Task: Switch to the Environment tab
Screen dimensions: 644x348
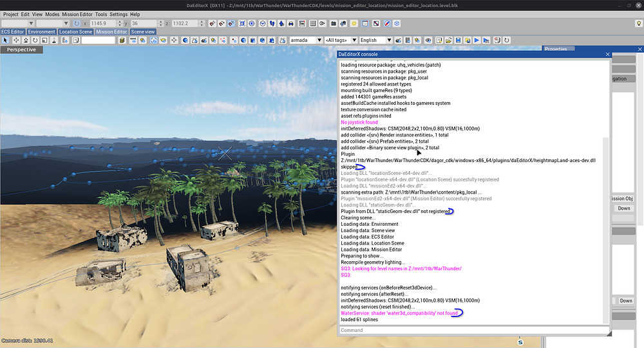Action: pyautogui.click(x=41, y=32)
